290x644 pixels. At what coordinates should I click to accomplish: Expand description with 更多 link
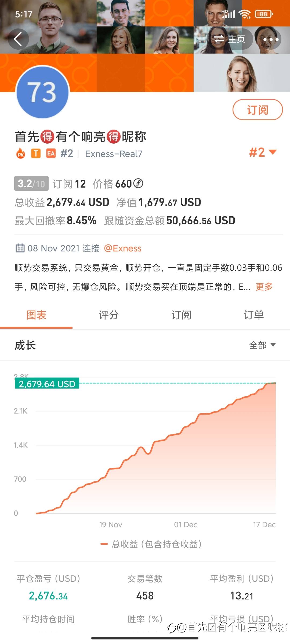264,287
